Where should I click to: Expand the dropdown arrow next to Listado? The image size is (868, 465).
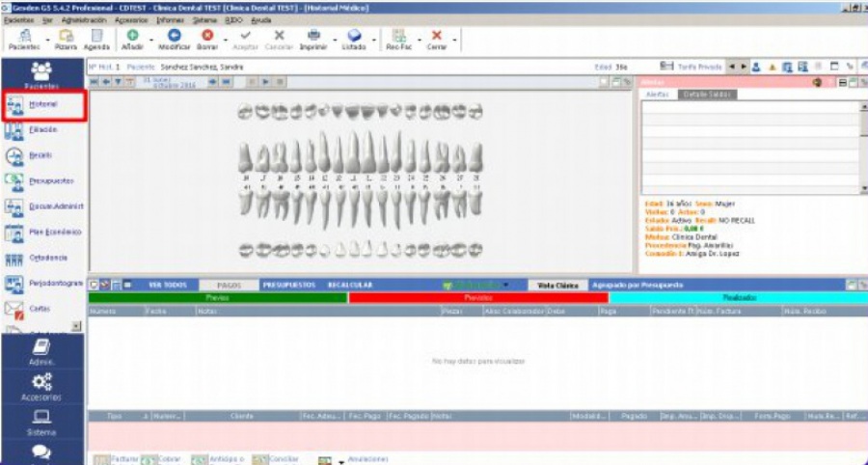(x=373, y=41)
